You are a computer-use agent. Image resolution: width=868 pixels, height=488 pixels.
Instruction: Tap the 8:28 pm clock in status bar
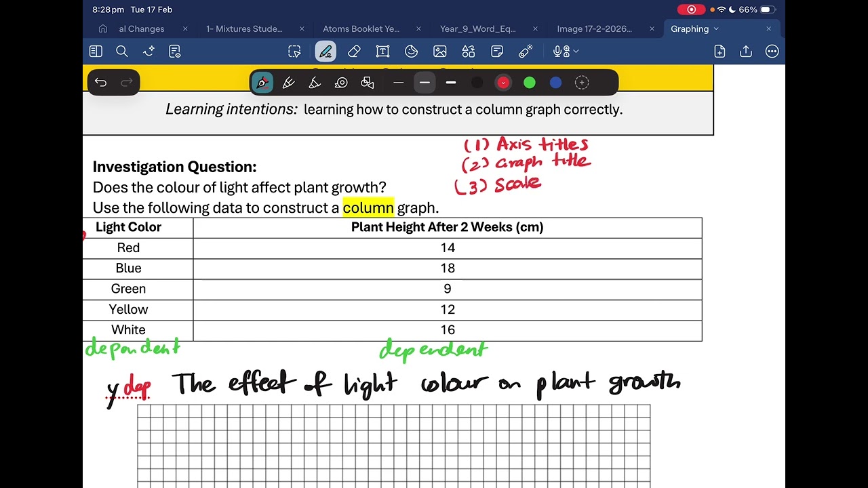tap(108, 9)
